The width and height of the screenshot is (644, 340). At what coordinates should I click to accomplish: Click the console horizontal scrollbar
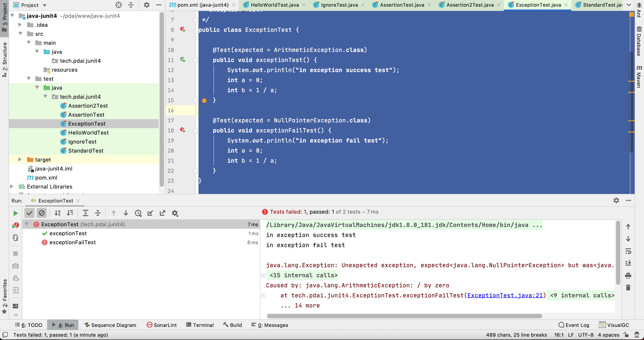404,316
